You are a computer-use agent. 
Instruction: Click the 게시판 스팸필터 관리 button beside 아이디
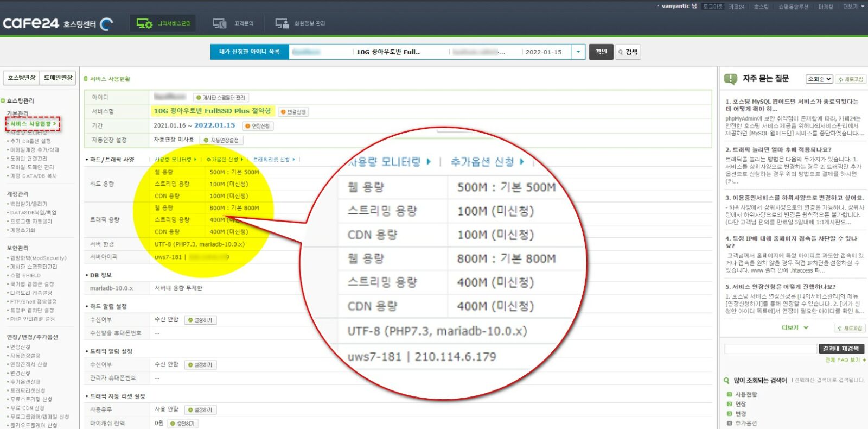click(221, 98)
